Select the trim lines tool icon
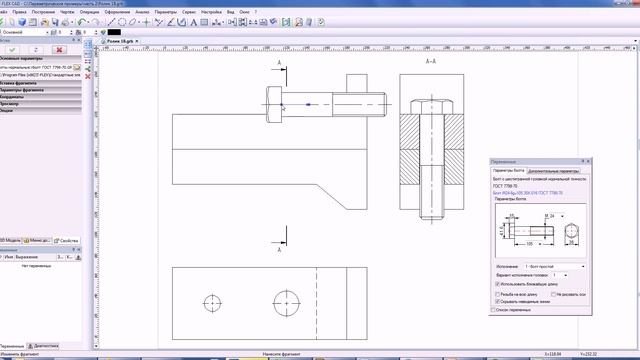Image resolution: width=640 pixels, height=360 pixels. coord(159,22)
